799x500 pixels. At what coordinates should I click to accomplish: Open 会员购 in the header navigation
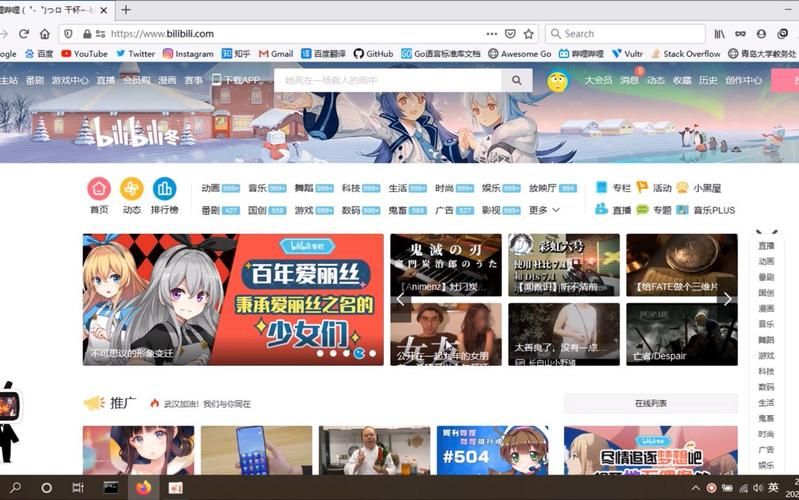pyautogui.click(x=136, y=80)
